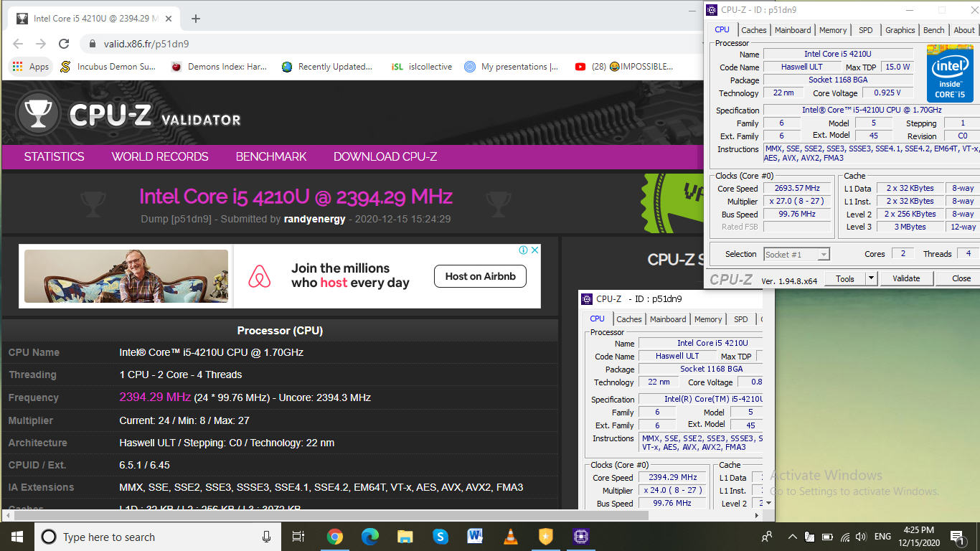Go back in Chrome
The image size is (980, 551).
pyautogui.click(x=19, y=44)
